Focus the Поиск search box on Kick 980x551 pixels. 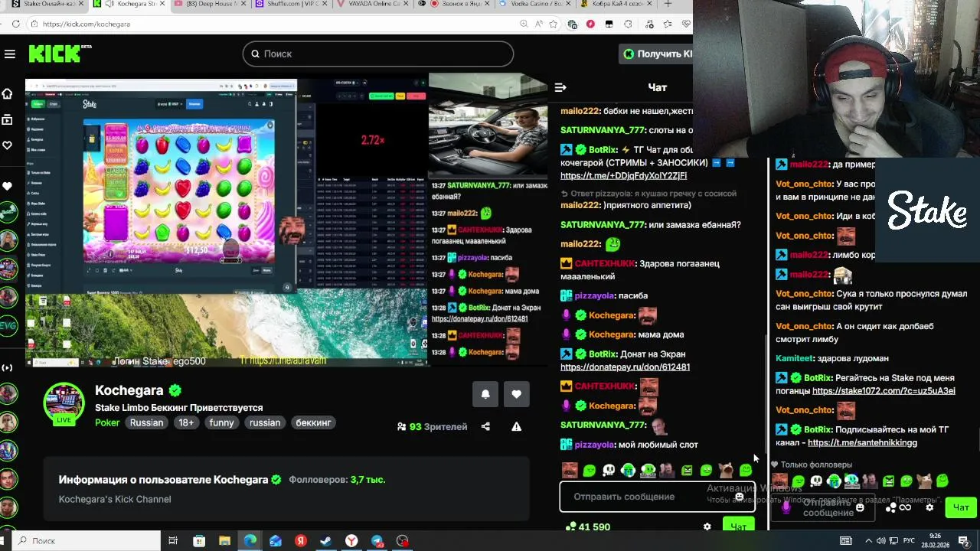coord(378,54)
